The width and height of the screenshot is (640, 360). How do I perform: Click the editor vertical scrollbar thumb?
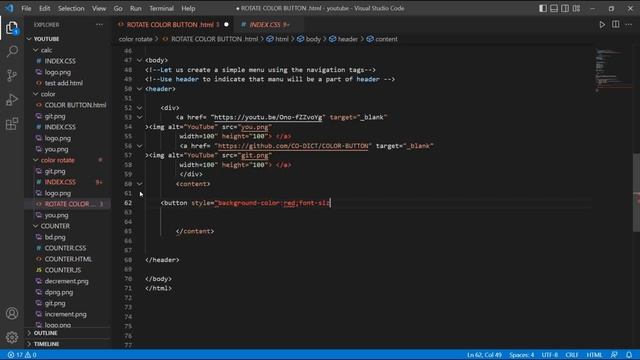pyautogui.click(x=636, y=193)
